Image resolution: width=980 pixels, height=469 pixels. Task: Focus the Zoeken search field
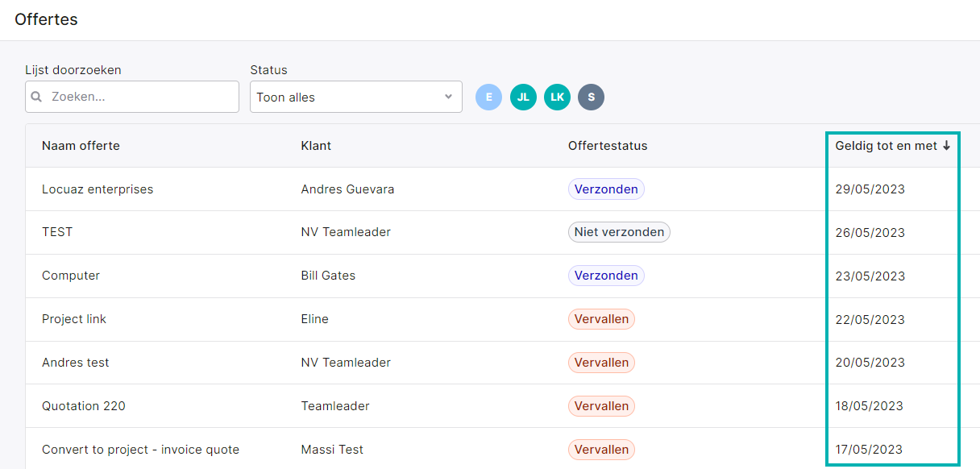coord(132,97)
